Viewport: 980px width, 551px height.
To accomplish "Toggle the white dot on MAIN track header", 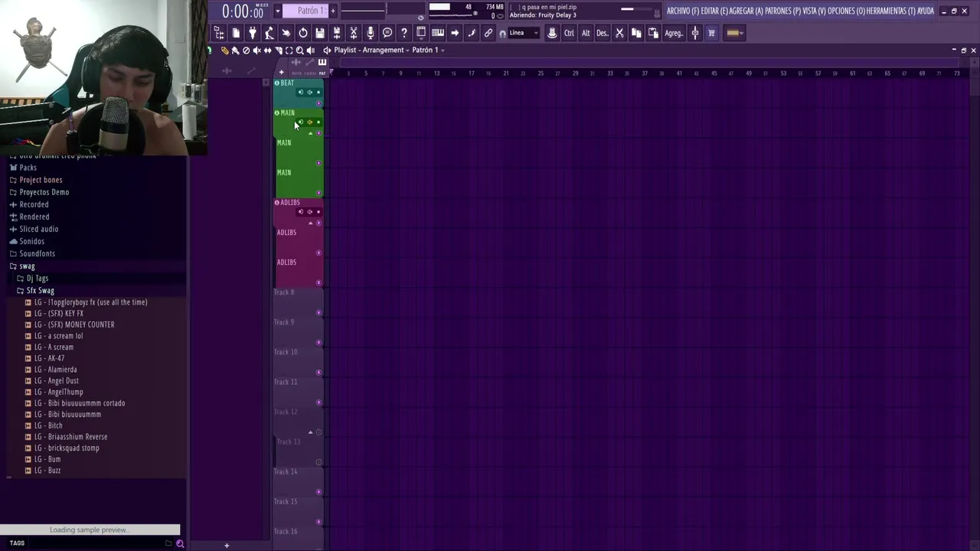I will 318,122.
